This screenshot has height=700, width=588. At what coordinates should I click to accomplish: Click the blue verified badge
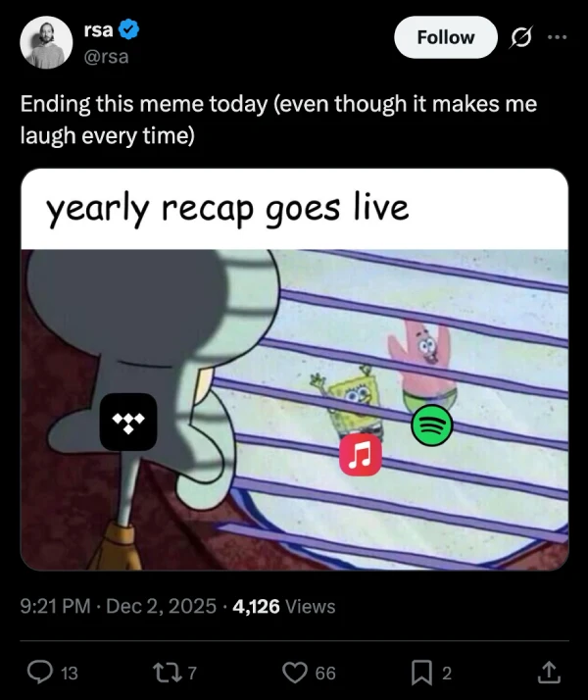pyautogui.click(x=129, y=30)
